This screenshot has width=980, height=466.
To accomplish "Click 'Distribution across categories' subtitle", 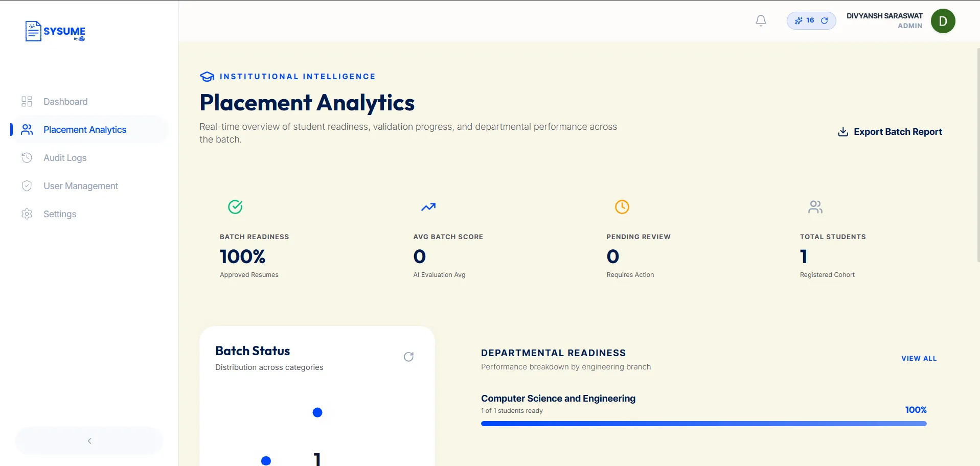I will tap(269, 367).
